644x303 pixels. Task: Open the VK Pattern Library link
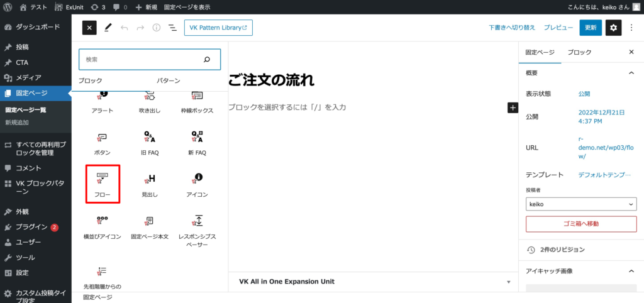(218, 28)
